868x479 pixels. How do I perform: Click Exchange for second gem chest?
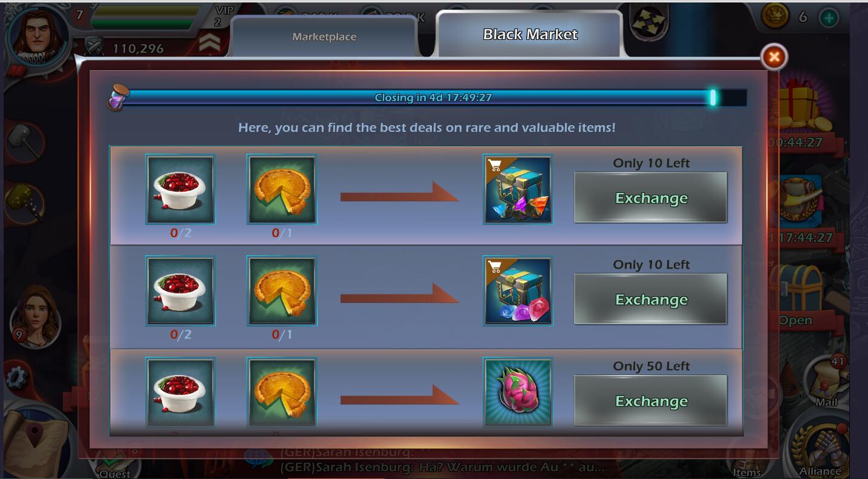click(651, 299)
